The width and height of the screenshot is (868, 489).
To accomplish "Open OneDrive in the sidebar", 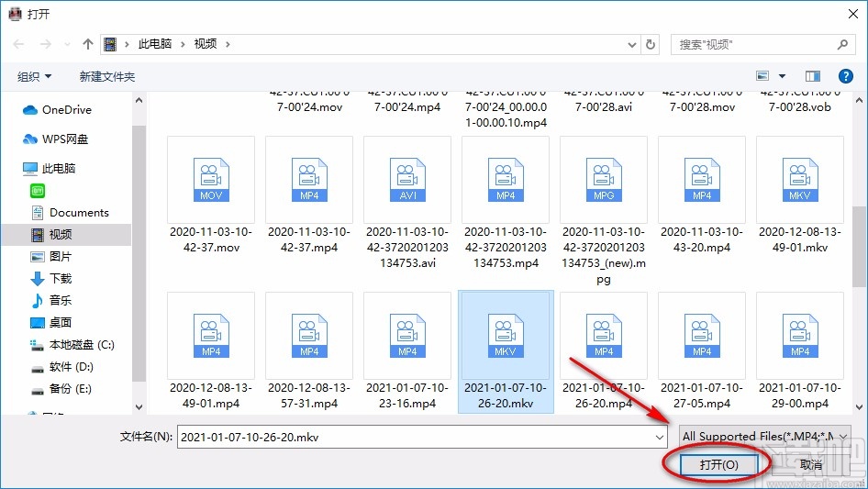I will point(57,110).
